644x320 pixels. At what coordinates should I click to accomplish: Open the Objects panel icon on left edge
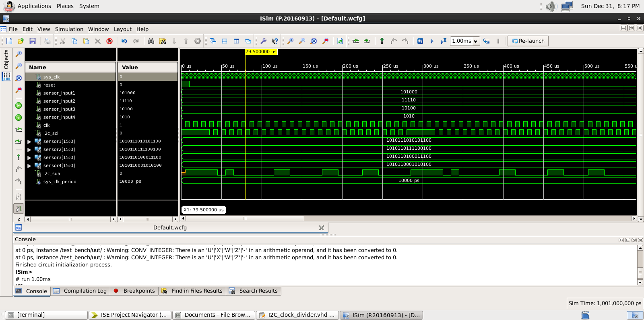tap(6, 76)
